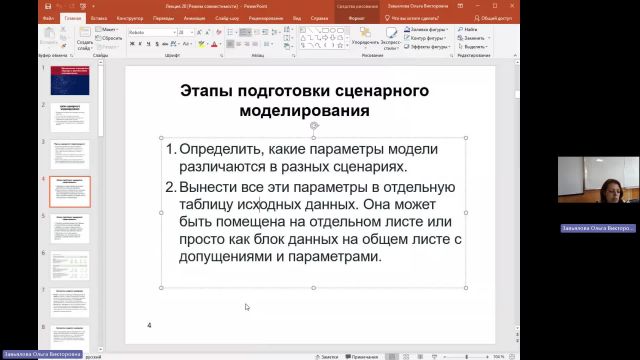Image resolution: width=640 pixels, height=360 pixels.
Task: Fit slide to window icon
Action: (512, 357)
